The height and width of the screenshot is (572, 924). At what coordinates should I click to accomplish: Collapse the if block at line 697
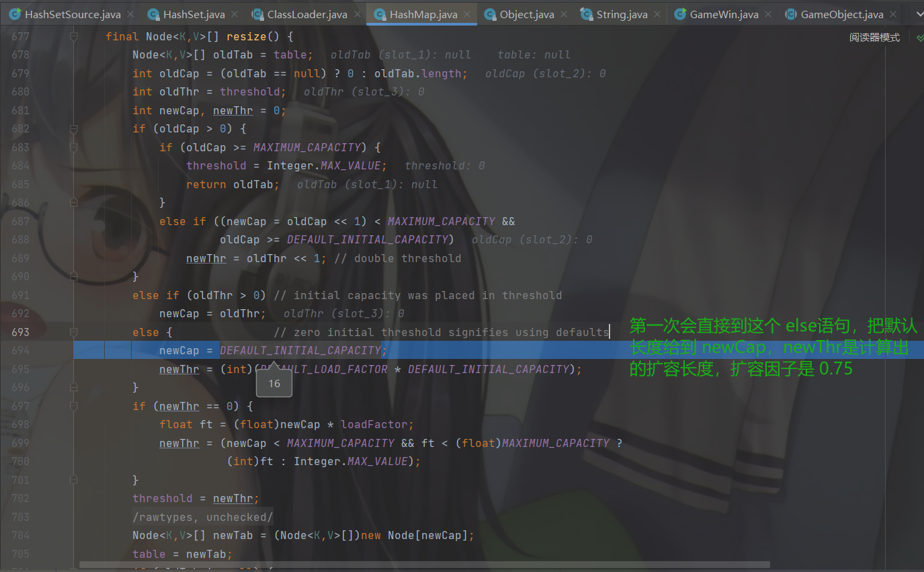tap(74, 406)
